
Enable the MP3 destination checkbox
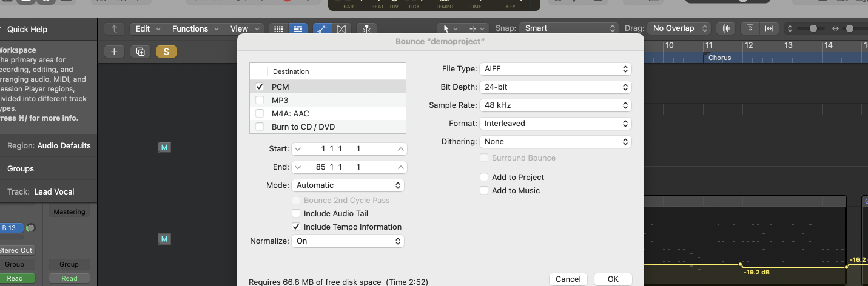[x=260, y=100]
